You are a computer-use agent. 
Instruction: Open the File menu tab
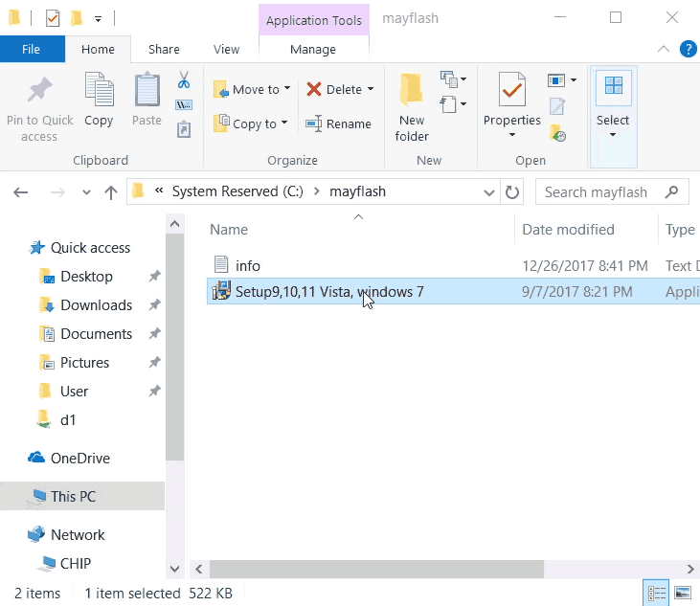32,49
